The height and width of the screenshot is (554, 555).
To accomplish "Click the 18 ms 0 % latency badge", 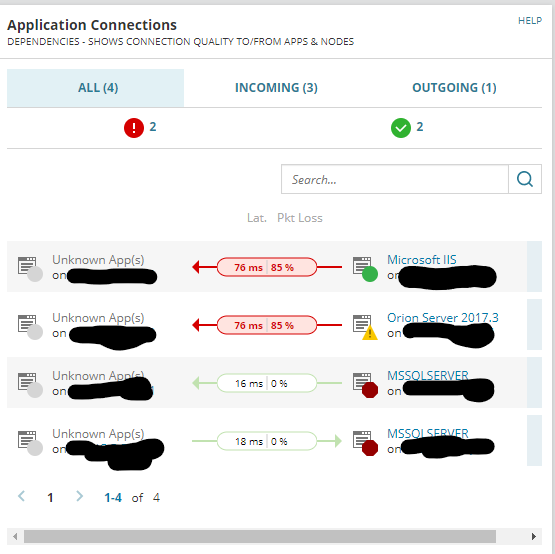I will point(267,441).
